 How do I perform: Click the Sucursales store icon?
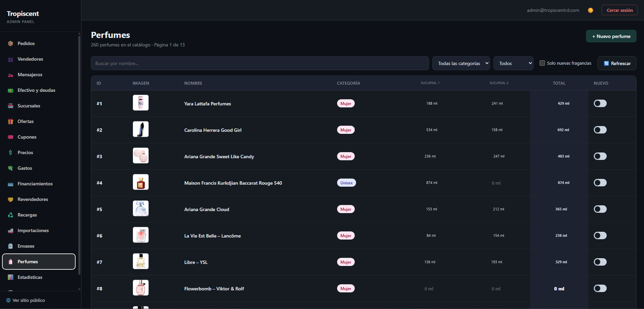pos(10,106)
